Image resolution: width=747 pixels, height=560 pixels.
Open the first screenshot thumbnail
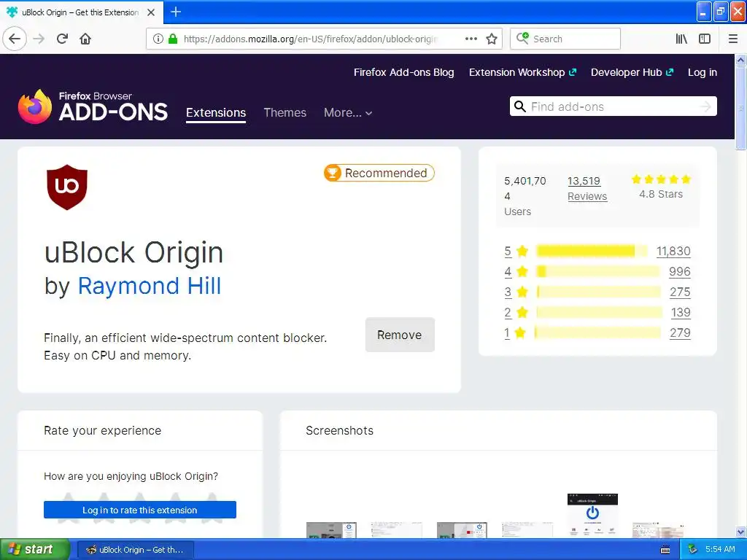pyautogui.click(x=331, y=530)
